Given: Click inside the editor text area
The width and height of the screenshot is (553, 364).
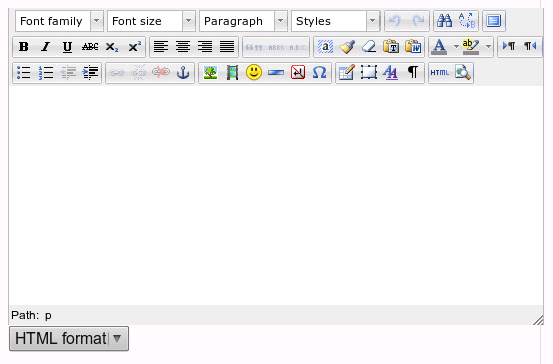Looking at the screenshot, I should point(276,196).
